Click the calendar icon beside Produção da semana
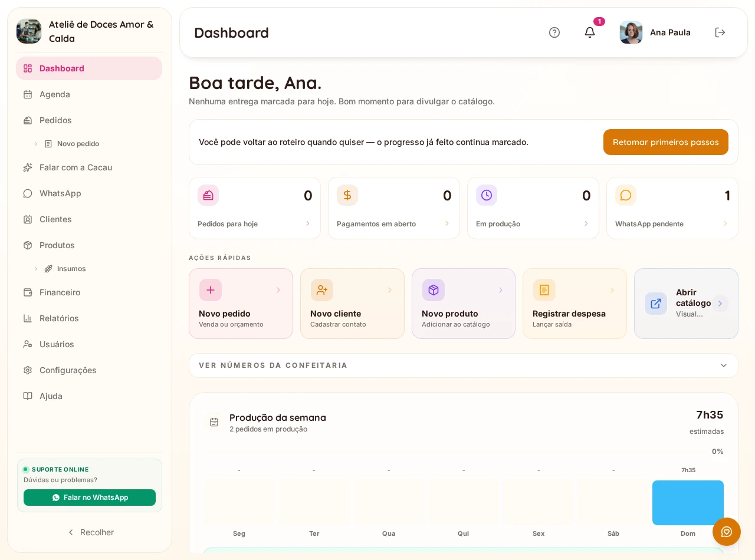Screen dimensions: 755x560 pyautogui.click(x=214, y=422)
